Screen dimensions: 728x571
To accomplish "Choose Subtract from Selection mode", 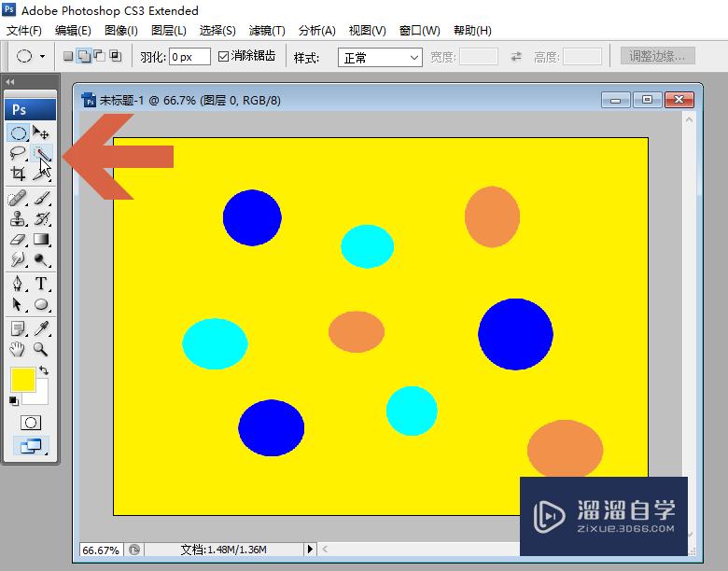I will coord(99,56).
